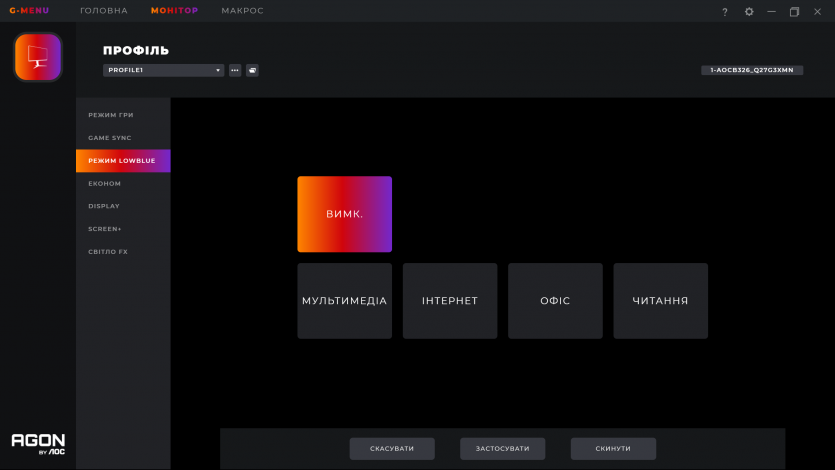The image size is (835, 470).
Task: Open GAME SYNC in the side menu
Action: tap(110, 138)
